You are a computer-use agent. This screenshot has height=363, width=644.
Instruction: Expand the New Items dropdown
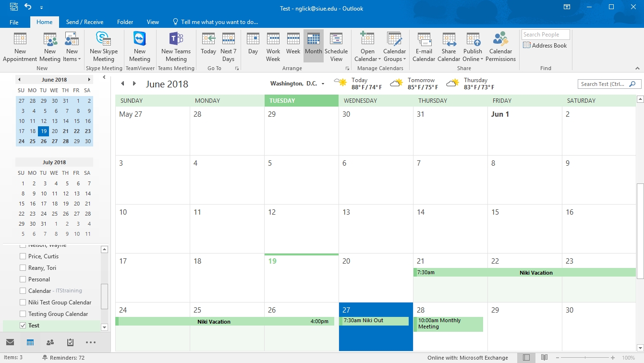(72, 55)
